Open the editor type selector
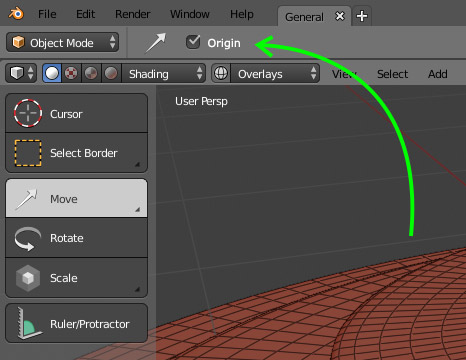The width and height of the screenshot is (466, 360). coord(21,73)
